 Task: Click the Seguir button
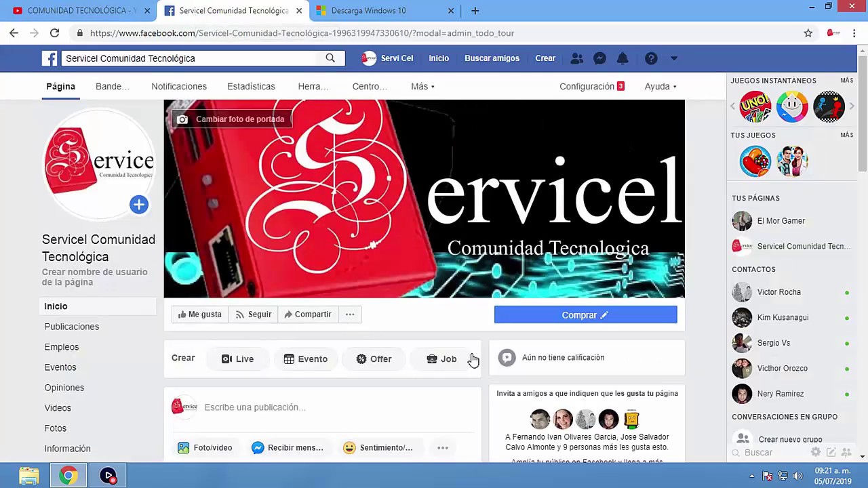click(252, 314)
